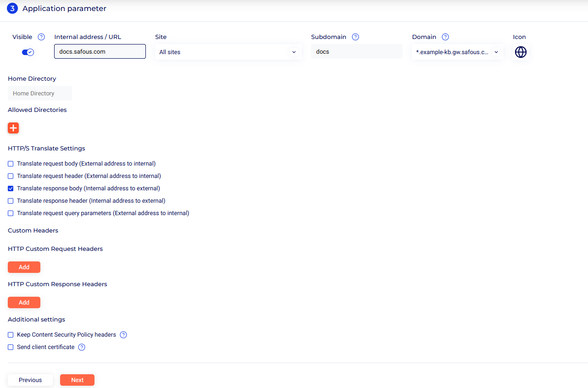The image size is (588, 388).
Task: Toggle the Visible switch off
Action: coord(28,52)
